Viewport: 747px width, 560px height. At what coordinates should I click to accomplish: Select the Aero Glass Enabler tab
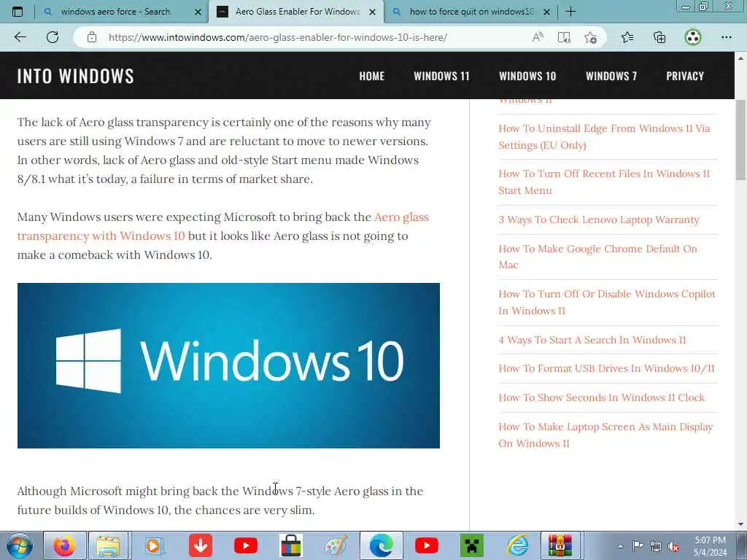pyautogui.click(x=296, y=12)
